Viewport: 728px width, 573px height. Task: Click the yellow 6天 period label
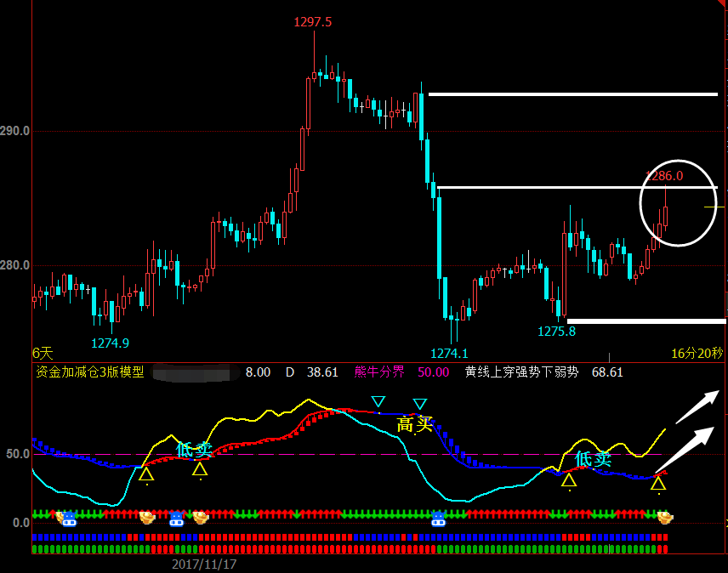click(43, 354)
